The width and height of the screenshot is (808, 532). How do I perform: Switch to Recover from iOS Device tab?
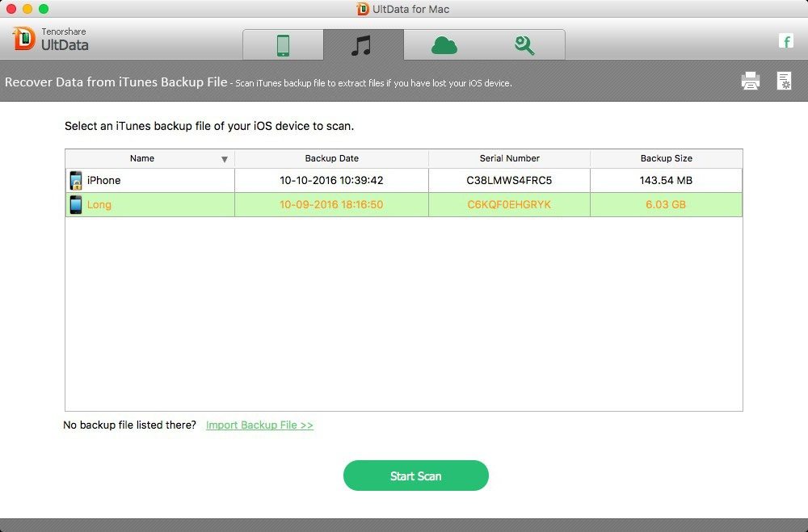click(x=283, y=45)
